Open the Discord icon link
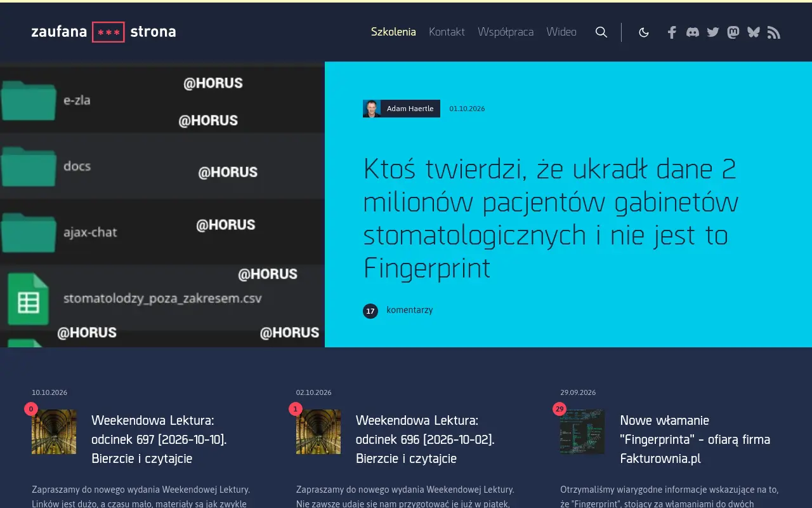 pyautogui.click(x=693, y=32)
